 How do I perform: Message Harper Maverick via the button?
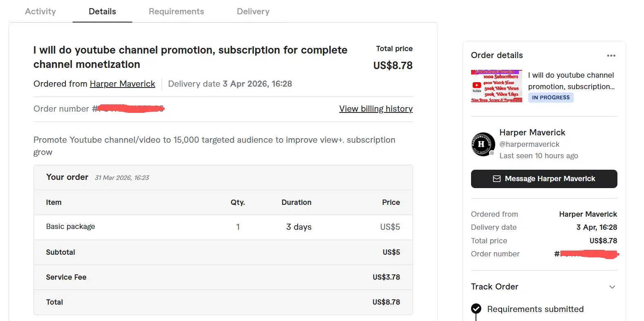click(544, 179)
